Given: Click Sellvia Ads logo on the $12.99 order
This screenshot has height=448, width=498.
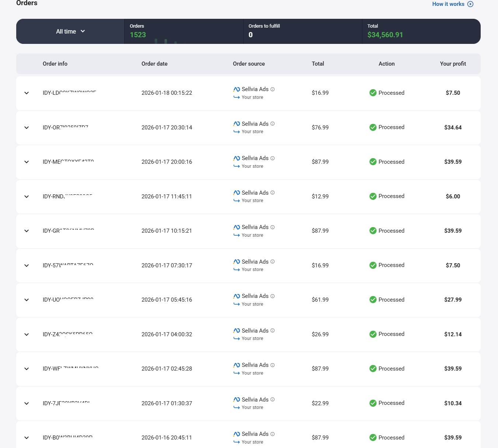Looking at the screenshot, I should click(x=237, y=193).
